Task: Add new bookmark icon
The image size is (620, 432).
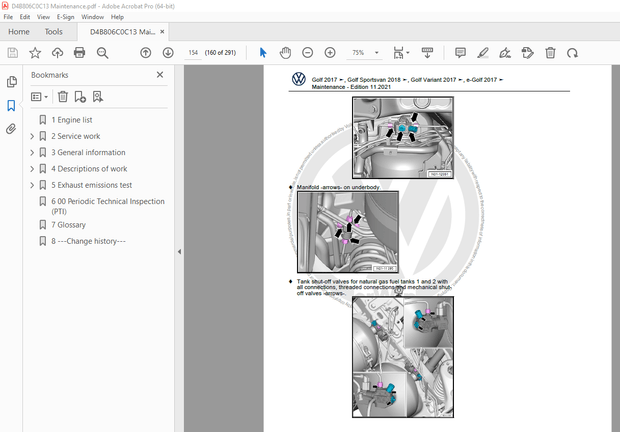Action: 80,96
